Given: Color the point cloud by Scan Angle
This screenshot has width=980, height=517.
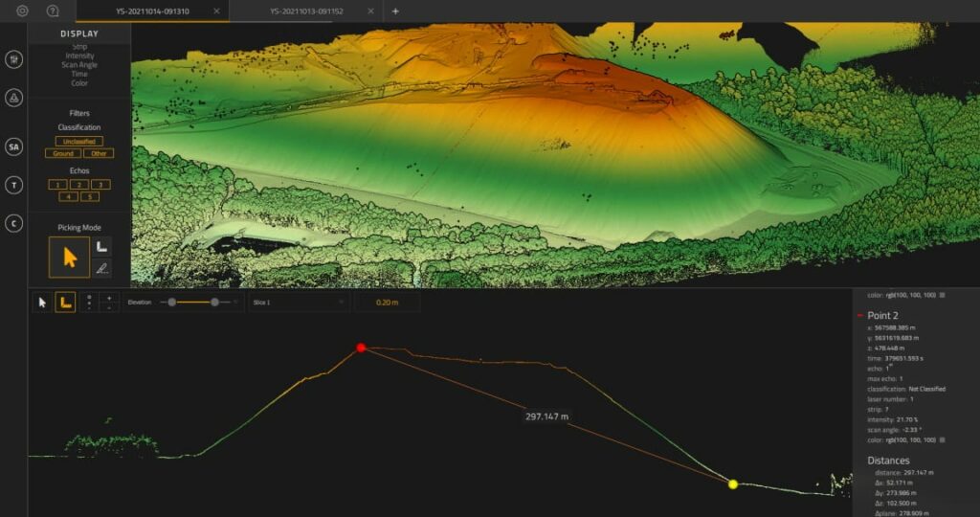Looking at the screenshot, I should click(x=79, y=65).
